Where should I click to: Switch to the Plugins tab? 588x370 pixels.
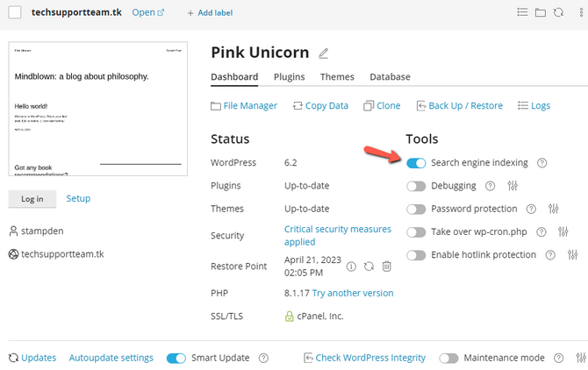point(289,77)
